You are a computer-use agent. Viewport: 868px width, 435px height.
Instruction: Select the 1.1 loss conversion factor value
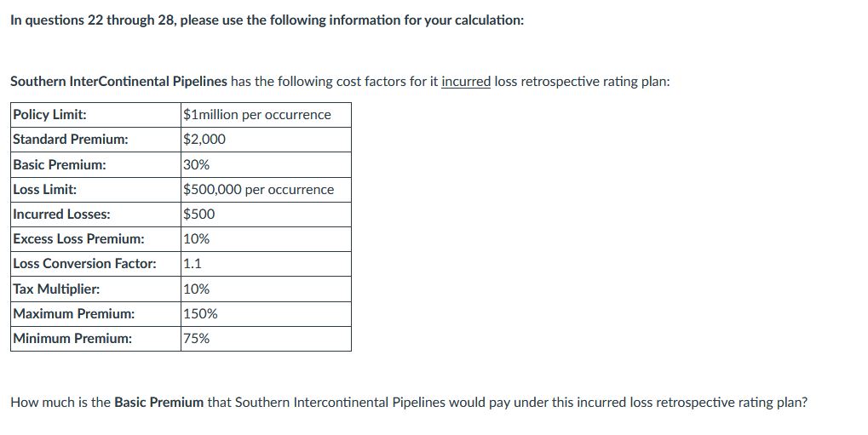pos(193,263)
